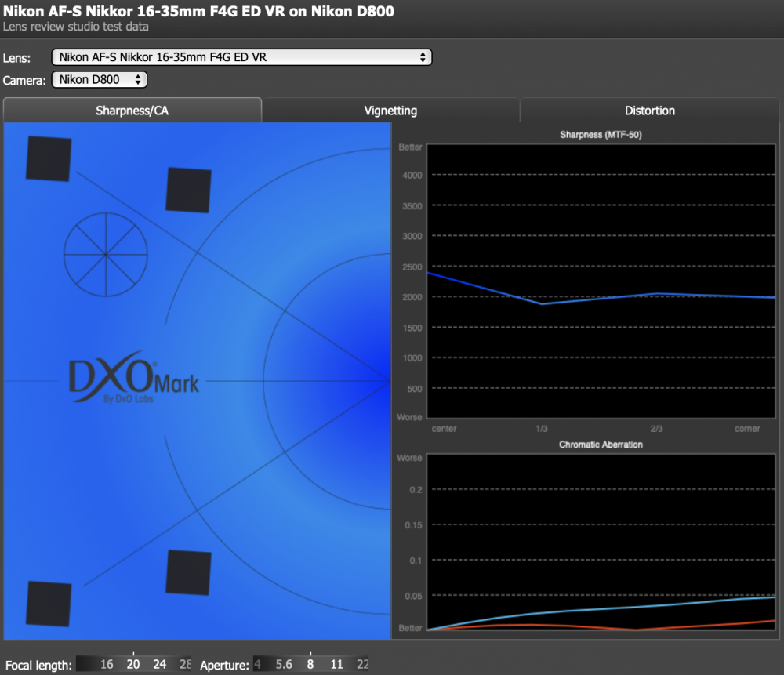This screenshot has height=675, width=784.
Task: Open the Vignetting tab
Action: [x=390, y=111]
